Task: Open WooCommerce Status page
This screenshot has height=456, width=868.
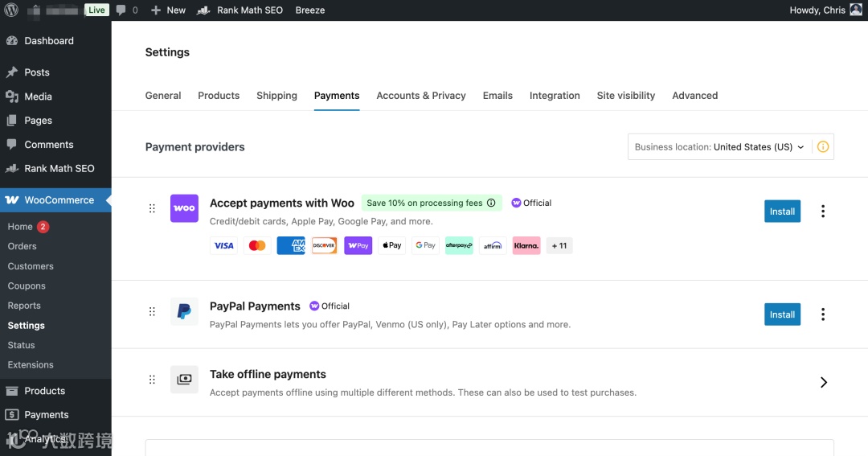Action: click(x=21, y=345)
